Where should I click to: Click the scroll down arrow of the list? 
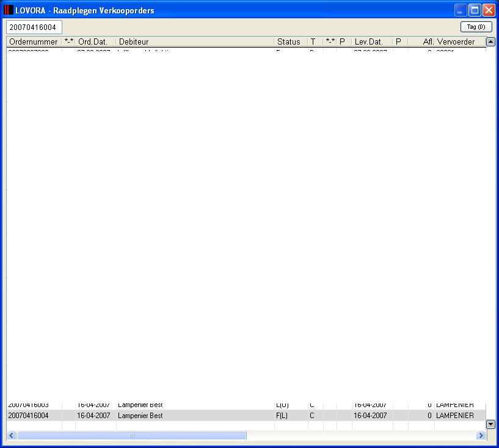coord(490,424)
